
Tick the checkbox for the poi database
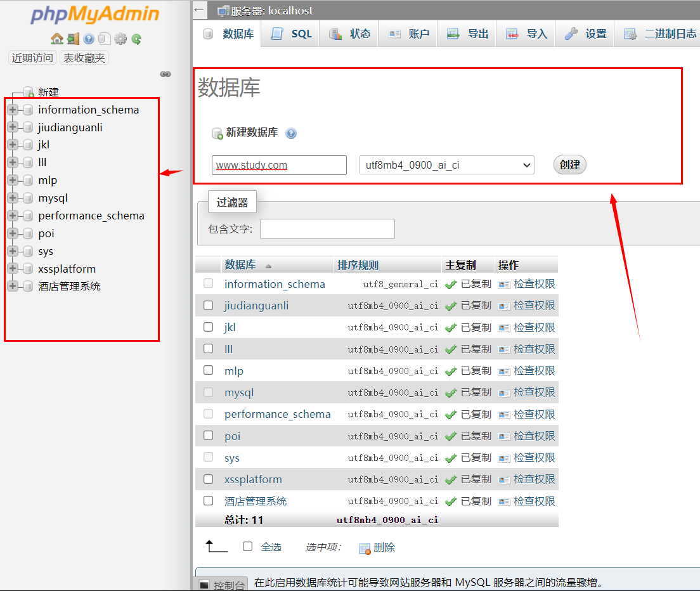(x=208, y=435)
